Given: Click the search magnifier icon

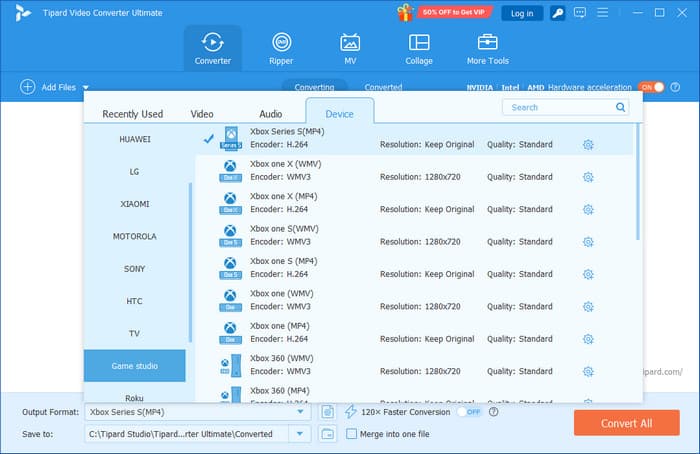Looking at the screenshot, I should 621,107.
